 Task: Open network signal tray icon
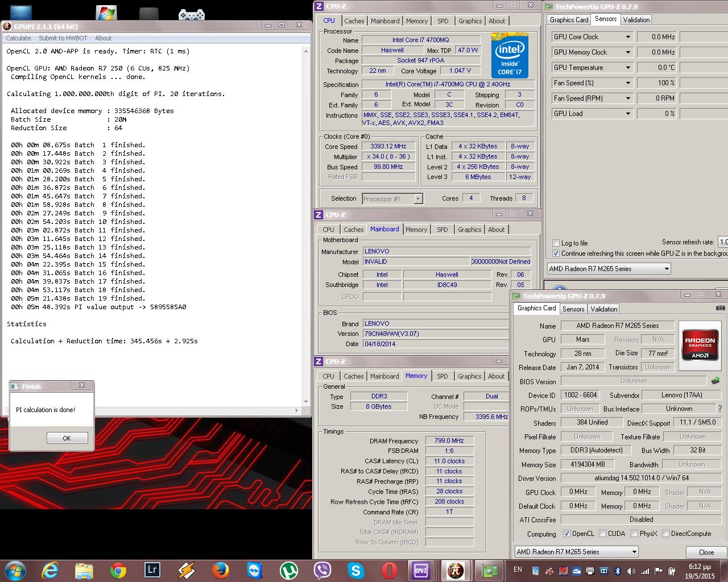tap(644, 571)
